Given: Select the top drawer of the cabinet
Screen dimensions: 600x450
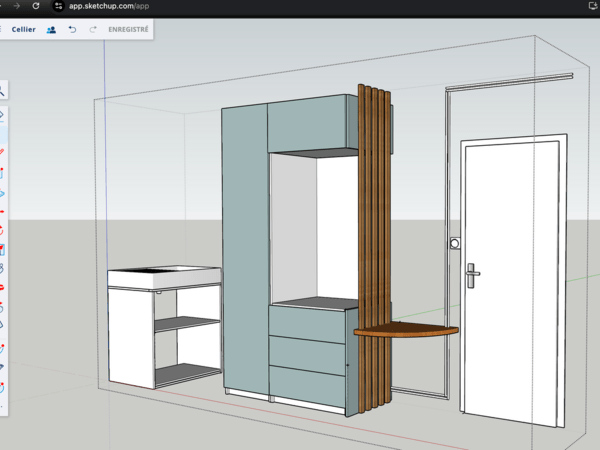Looking at the screenshot, I should point(308,322).
